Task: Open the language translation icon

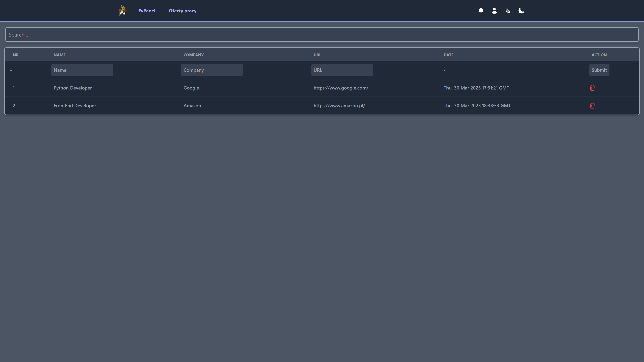Action: [508, 11]
